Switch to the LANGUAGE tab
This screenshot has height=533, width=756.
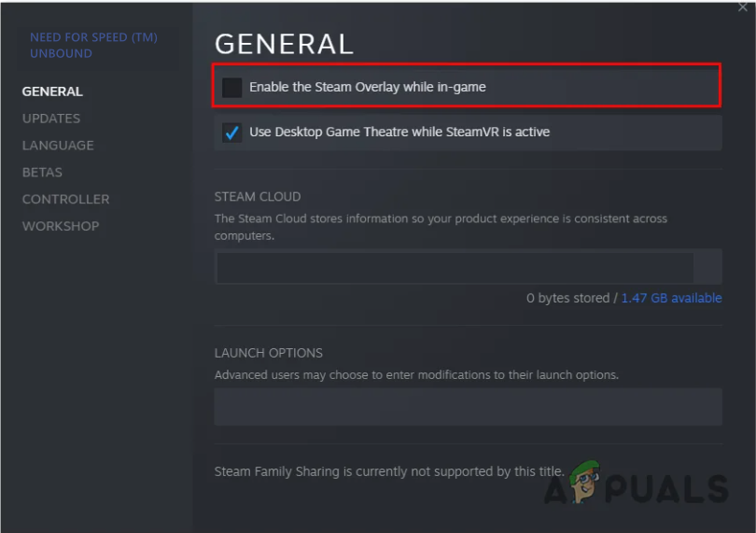coord(58,146)
